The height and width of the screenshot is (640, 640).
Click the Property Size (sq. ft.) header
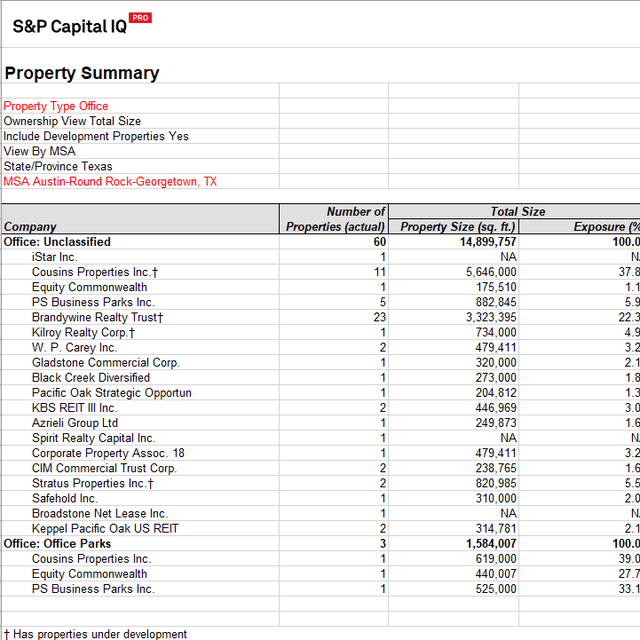pos(454,227)
